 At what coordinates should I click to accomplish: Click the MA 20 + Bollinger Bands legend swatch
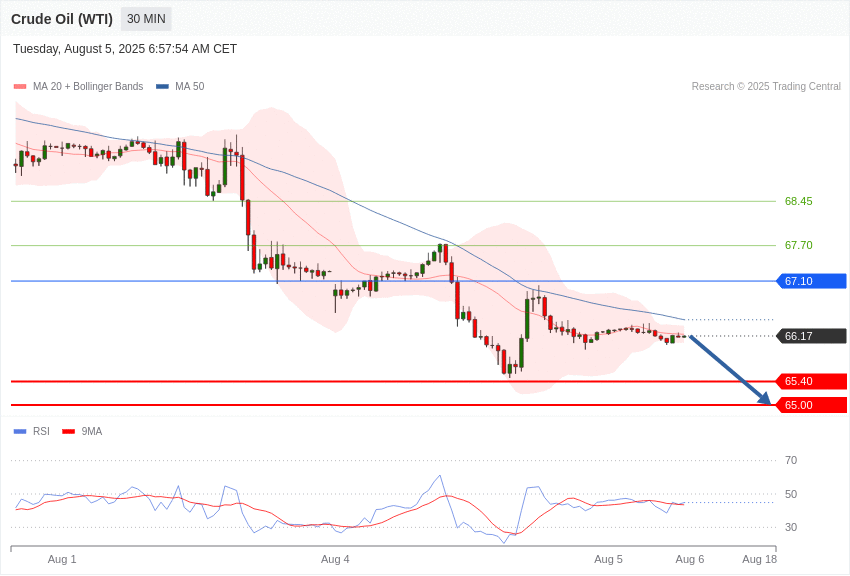tap(20, 87)
